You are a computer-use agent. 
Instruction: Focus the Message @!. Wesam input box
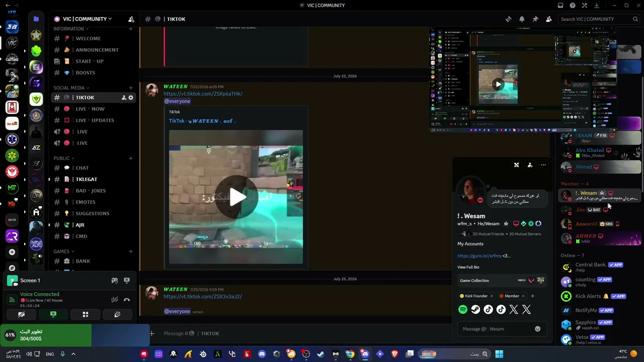(501, 329)
